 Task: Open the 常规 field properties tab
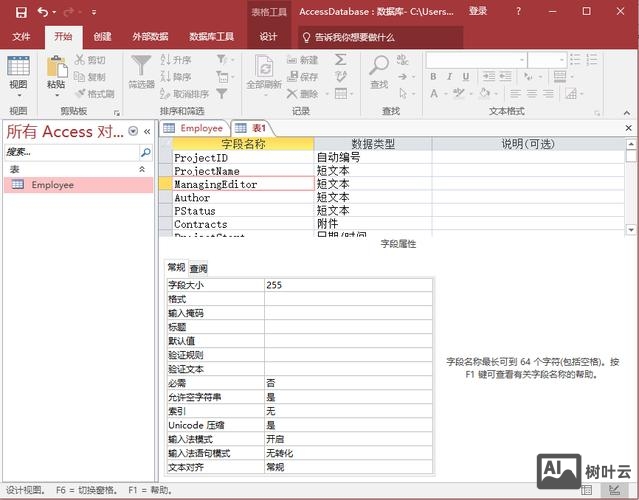click(x=176, y=268)
